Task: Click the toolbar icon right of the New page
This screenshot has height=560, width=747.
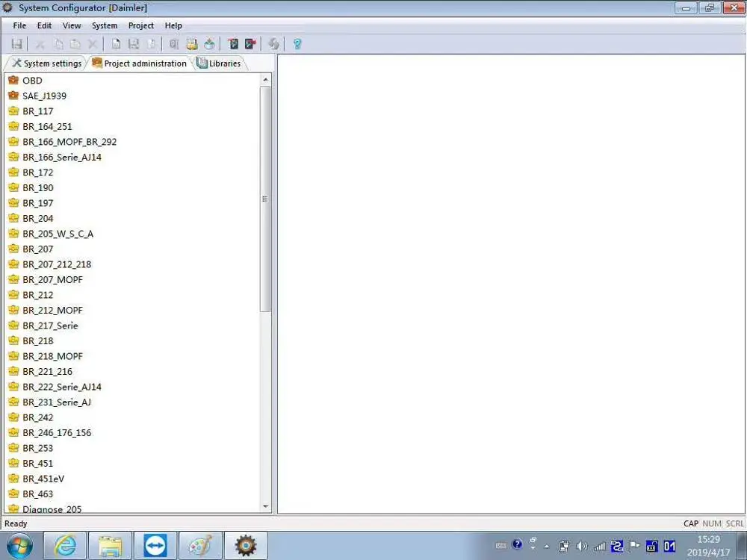Action: tap(134, 44)
